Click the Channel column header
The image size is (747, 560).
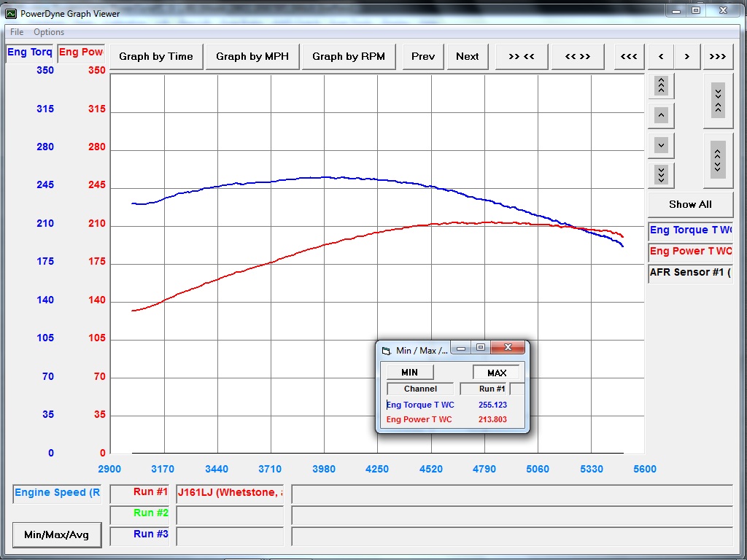(421, 389)
